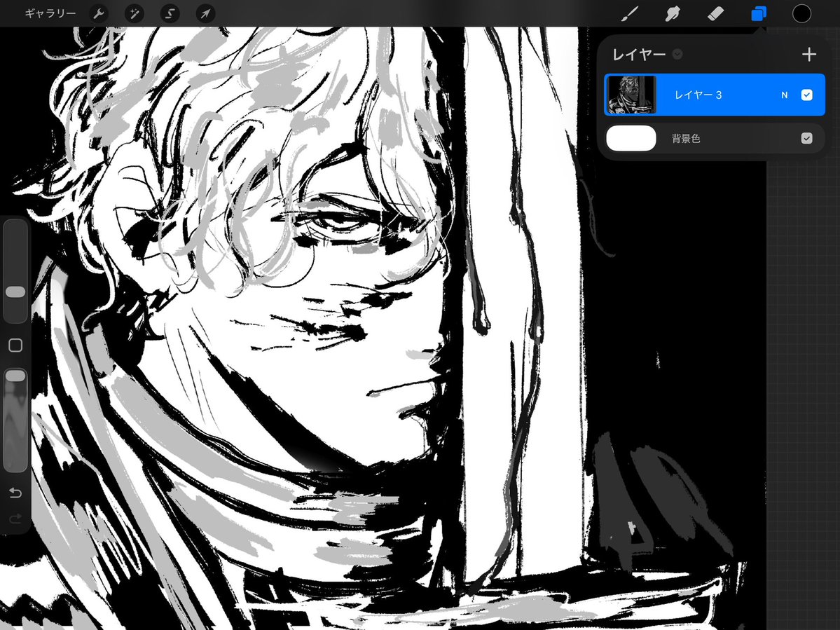Select the Smudge tool
The height and width of the screenshot is (630, 840).
click(673, 14)
